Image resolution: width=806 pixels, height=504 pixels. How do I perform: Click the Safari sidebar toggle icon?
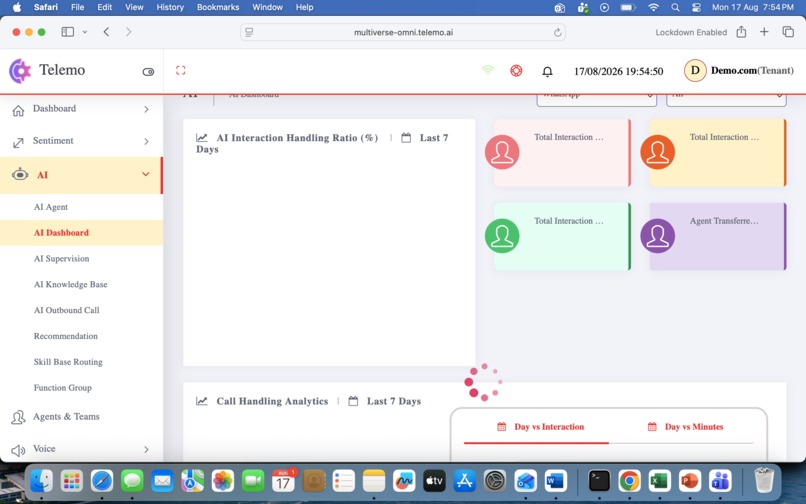click(68, 32)
